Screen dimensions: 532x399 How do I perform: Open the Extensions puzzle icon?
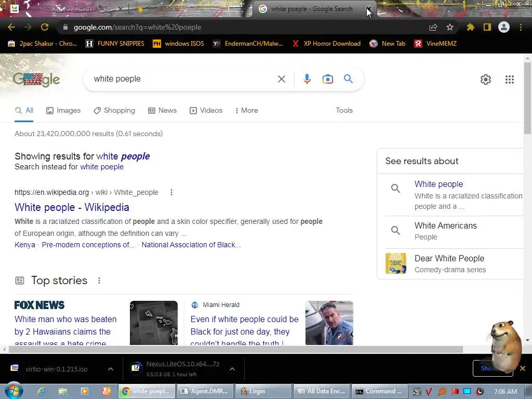(x=471, y=27)
